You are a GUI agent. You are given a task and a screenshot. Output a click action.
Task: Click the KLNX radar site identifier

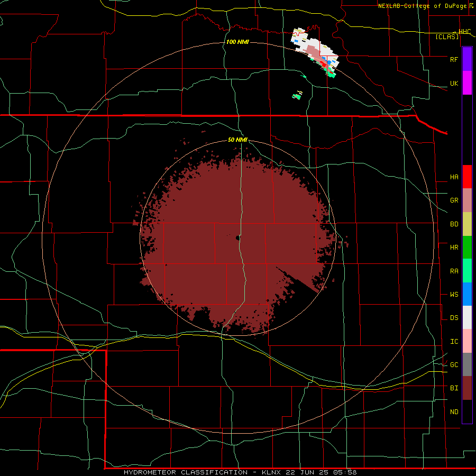click(271, 472)
